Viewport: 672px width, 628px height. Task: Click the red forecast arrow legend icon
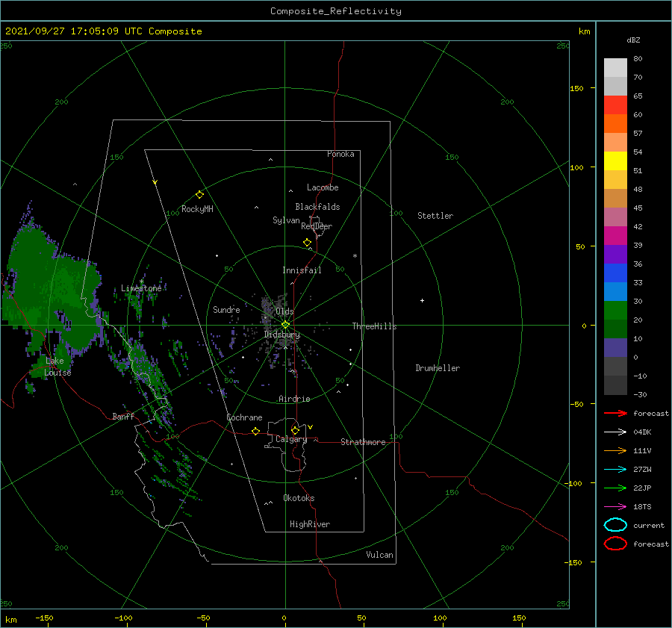[615, 413]
